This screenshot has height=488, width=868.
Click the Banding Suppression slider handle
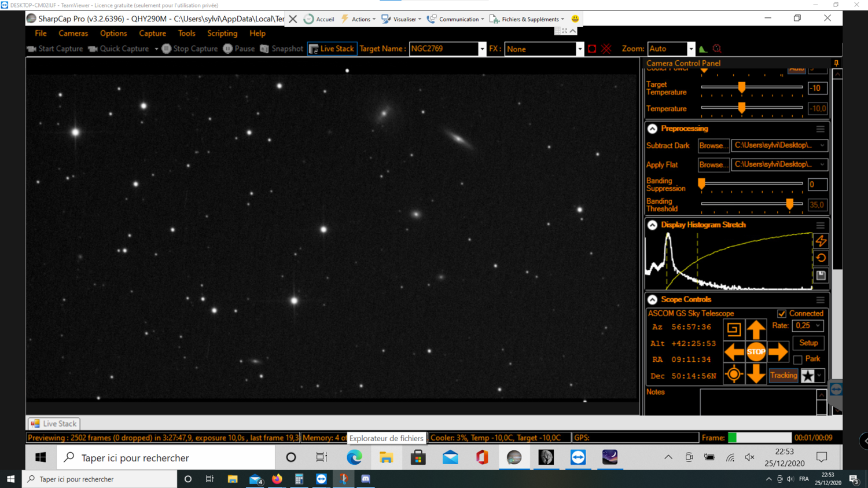[x=702, y=184]
